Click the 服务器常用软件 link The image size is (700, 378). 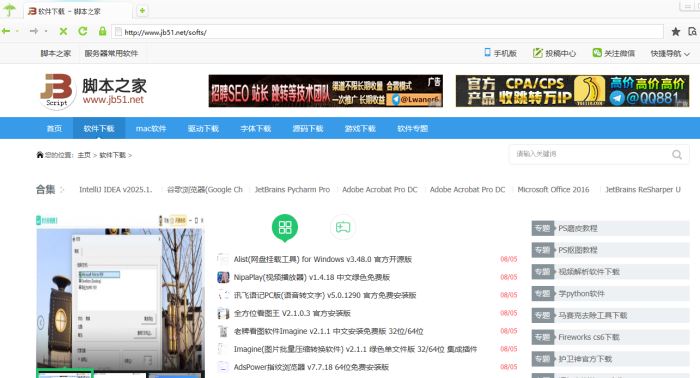111,54
